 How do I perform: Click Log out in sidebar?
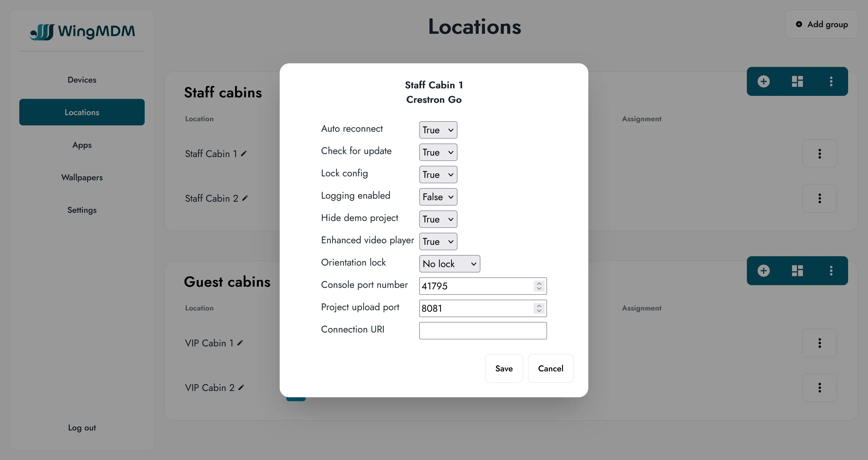tap(82, 428)
